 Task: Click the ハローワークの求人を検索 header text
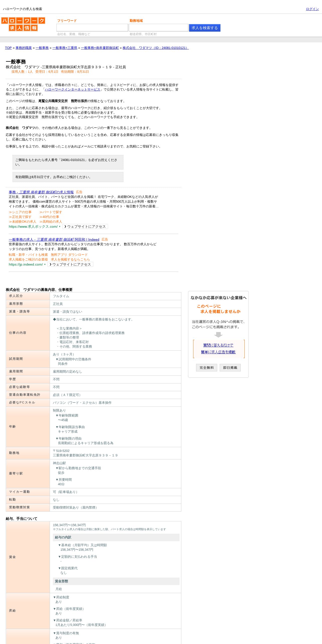[23, 9]
